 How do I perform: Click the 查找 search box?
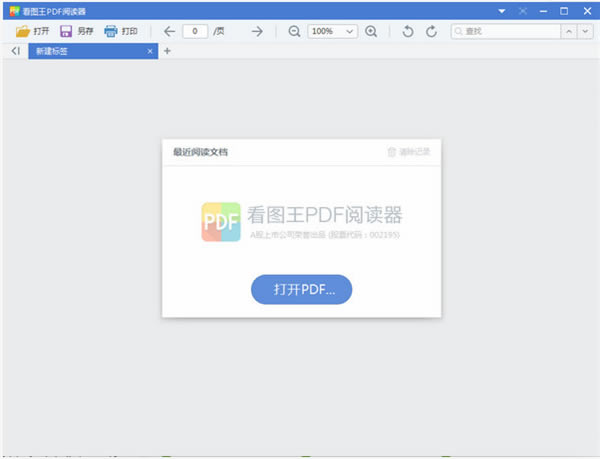[505, 31]
